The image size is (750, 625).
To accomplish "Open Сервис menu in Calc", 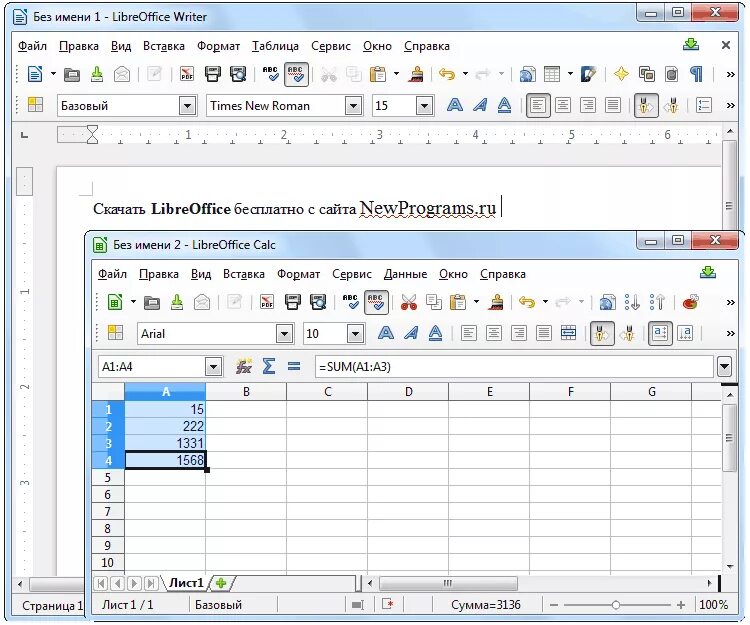I will (352, 274).
